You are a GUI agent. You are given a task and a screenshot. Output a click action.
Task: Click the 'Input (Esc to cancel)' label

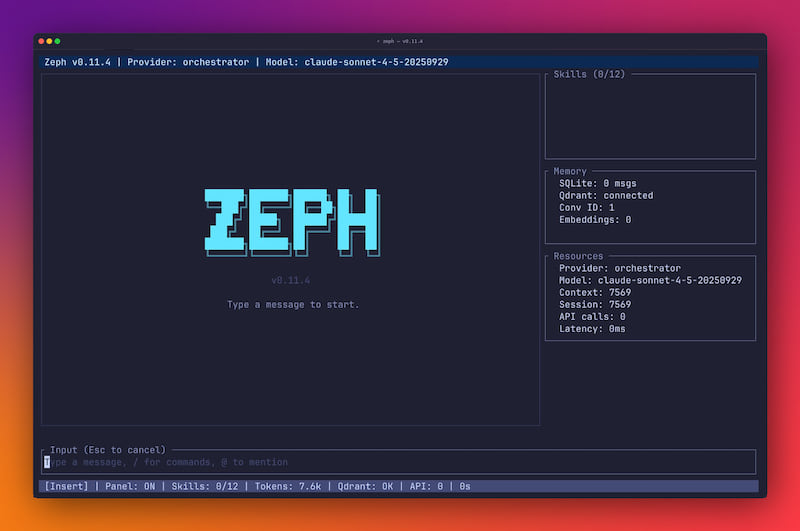point(108,450)
